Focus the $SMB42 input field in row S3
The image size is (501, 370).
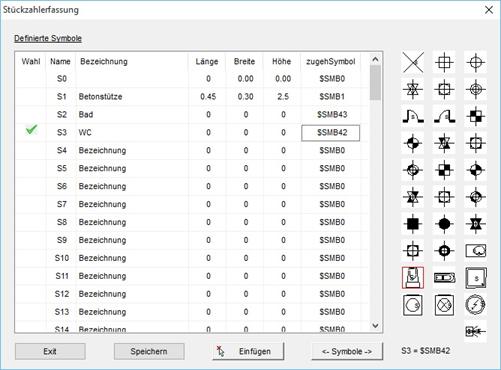pyautogui.click(x=331, y=133)
